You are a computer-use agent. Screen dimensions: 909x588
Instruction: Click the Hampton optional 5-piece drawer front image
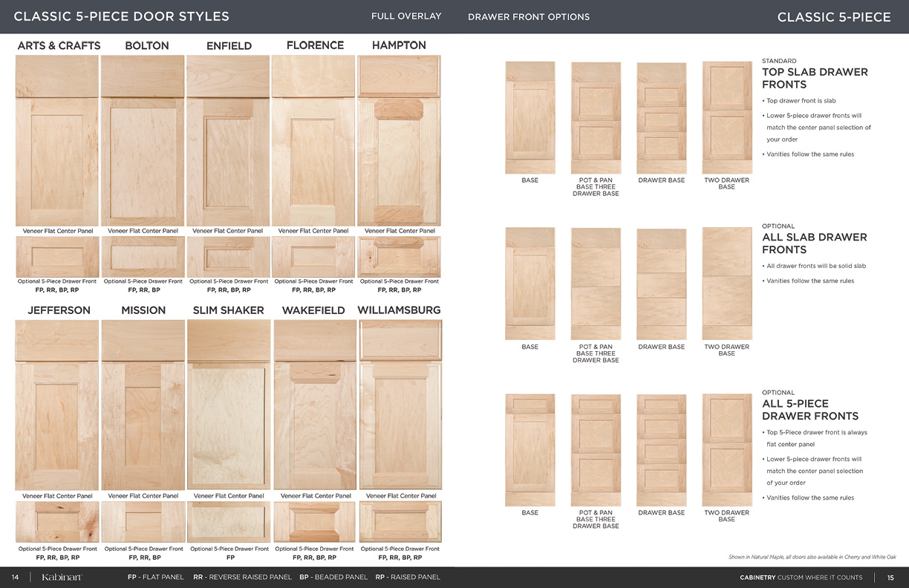(400, 257)
